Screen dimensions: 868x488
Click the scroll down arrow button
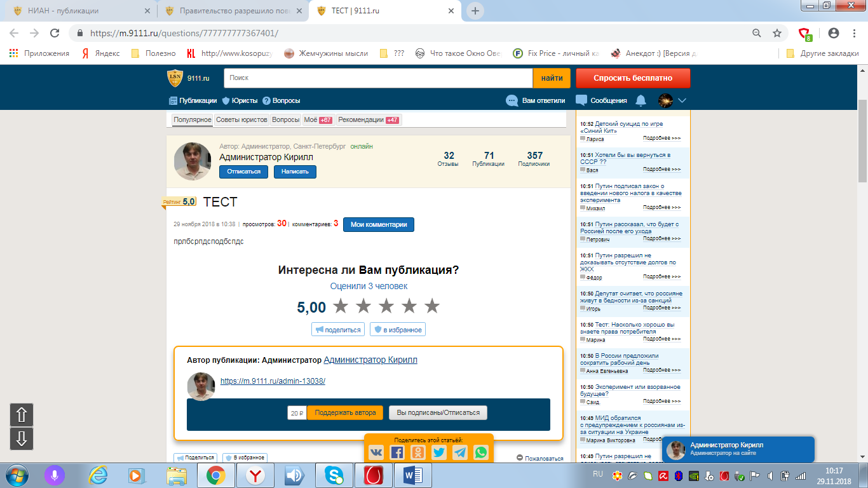coord(22,439)
